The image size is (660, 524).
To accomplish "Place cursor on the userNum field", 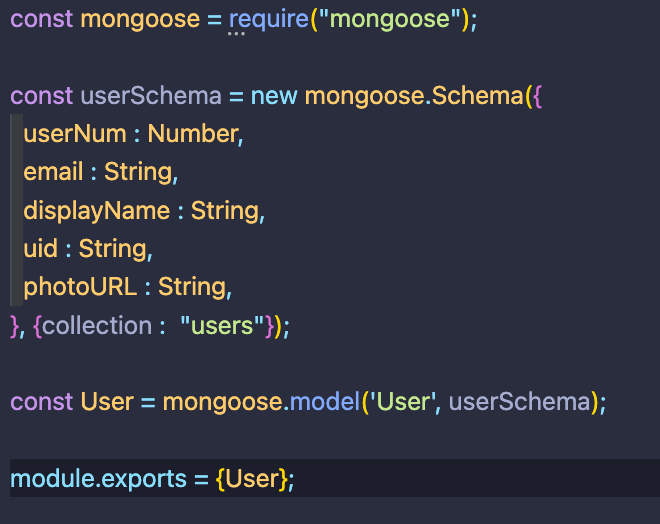I will (75, 134).
